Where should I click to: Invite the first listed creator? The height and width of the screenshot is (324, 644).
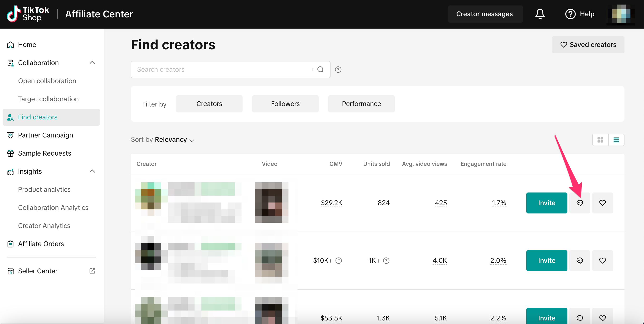546,203
